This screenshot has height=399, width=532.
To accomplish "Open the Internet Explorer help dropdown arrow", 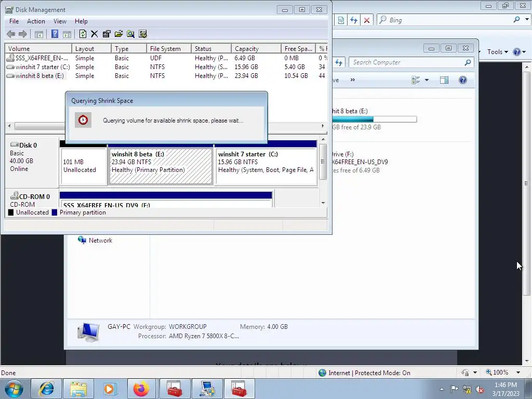I will 524,52.
